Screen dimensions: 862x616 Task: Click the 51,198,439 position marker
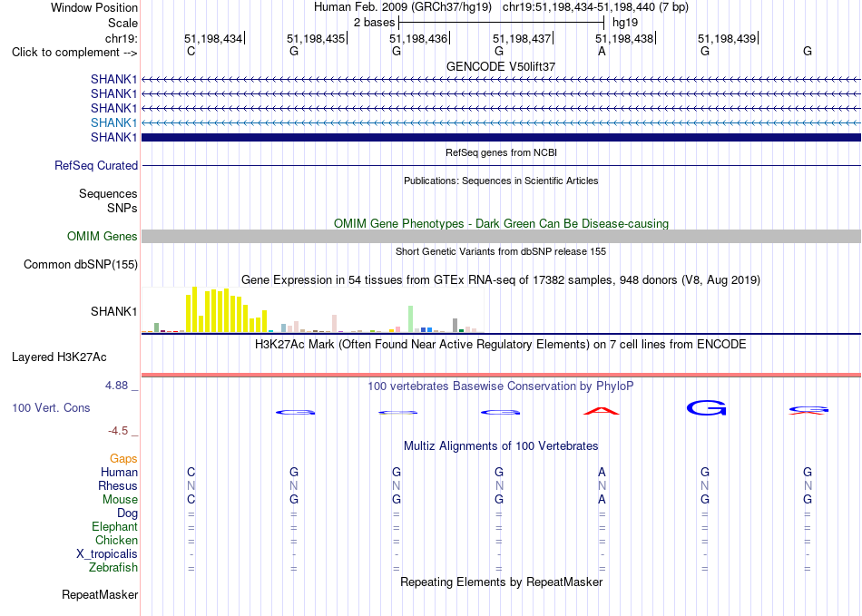(728, 38)
